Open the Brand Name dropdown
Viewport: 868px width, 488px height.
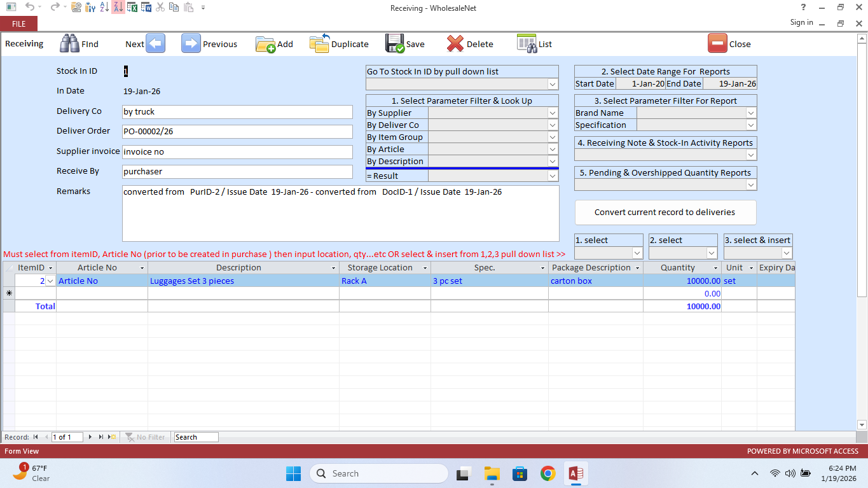(x=751, y=113)
